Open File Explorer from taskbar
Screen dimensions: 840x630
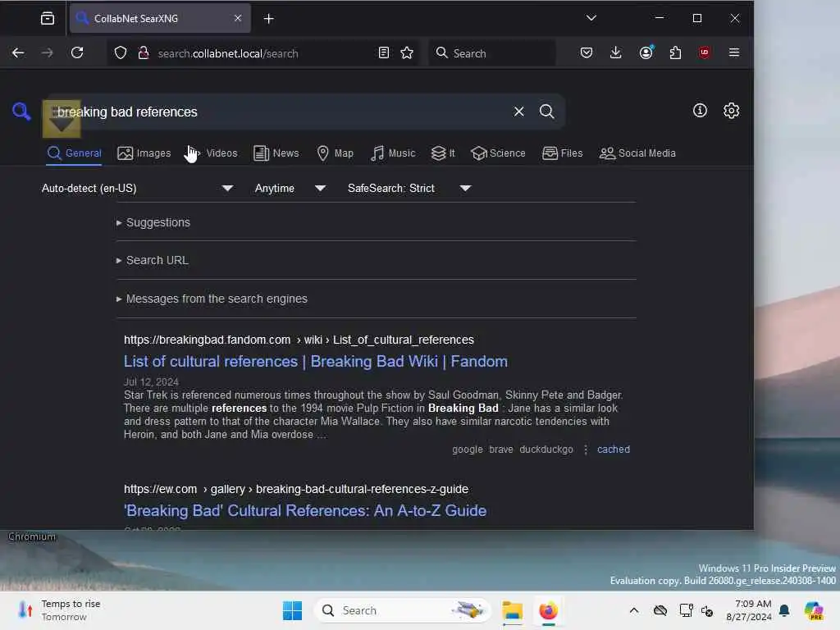[512, 610]
